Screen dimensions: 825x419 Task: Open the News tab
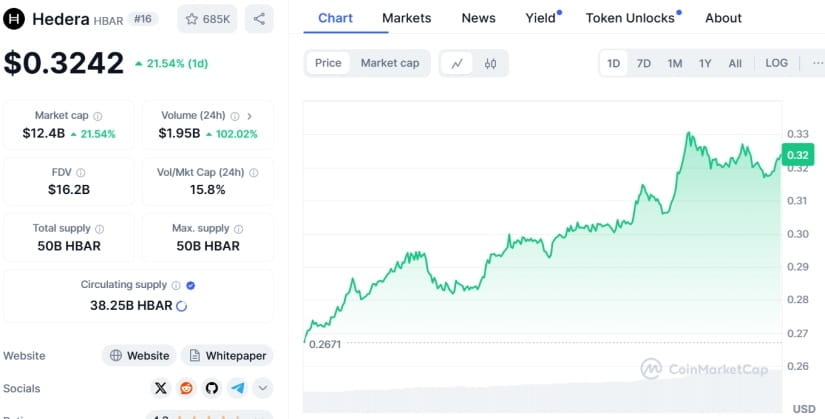[x=478, y=18]
